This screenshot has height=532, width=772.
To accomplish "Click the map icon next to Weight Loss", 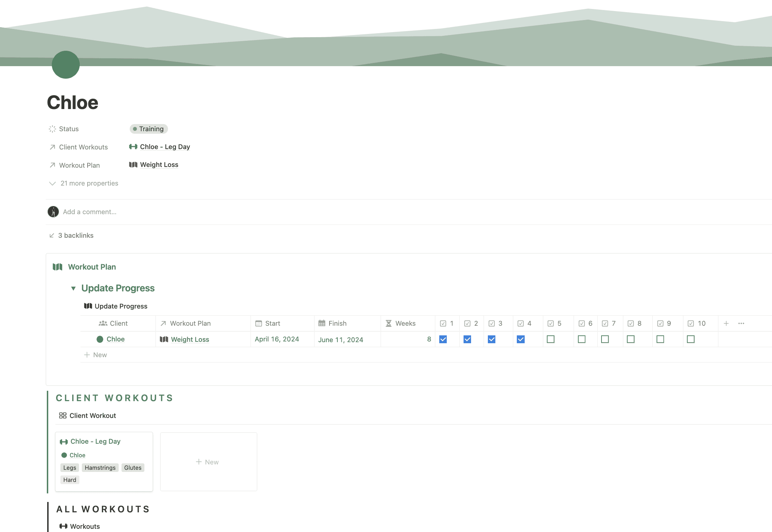I will tap(133, 165).
